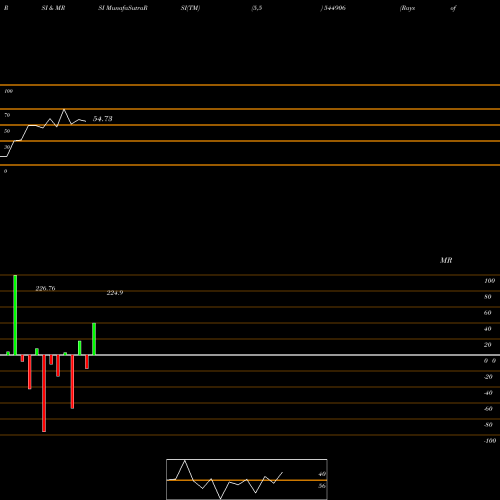Click the 70 level label on RSI axis
The height and width of the screenshot is (500, 500).
tap(7, 115)
